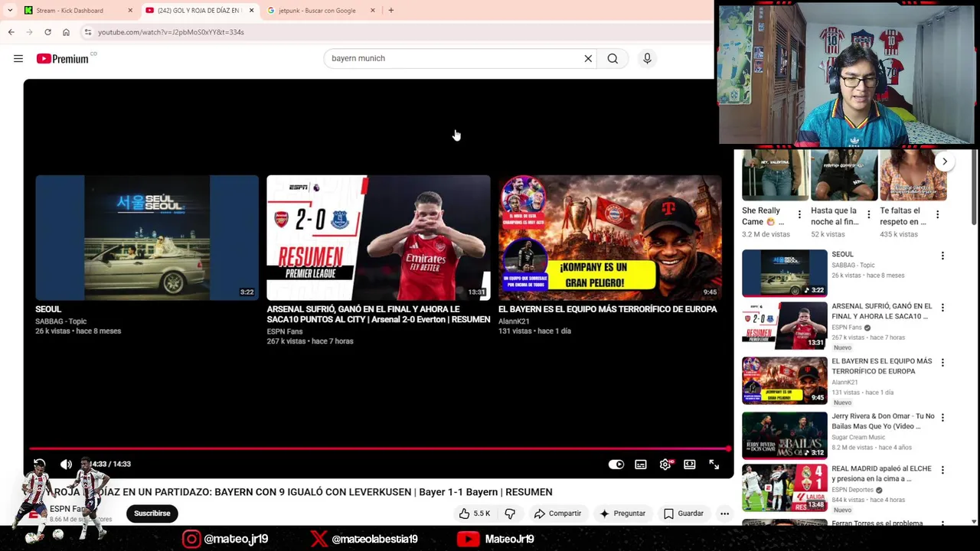Screen dimensions: 980x551
Task: Open SEOUL endscreen video thumbnail
Action: [x=147, y=237]
